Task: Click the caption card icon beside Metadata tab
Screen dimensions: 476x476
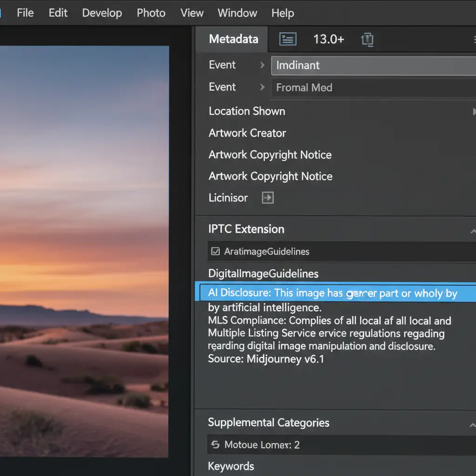Action: pos(288,40)
